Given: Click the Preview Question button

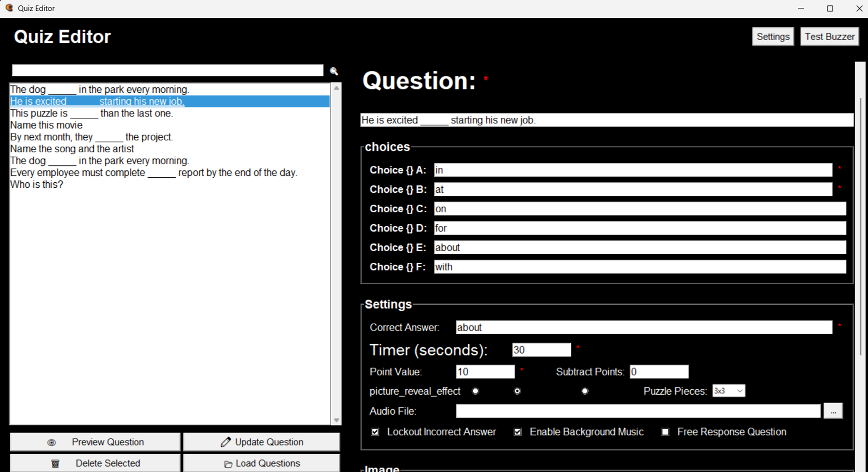Looking at the screenshot, I should pos(95,442).
